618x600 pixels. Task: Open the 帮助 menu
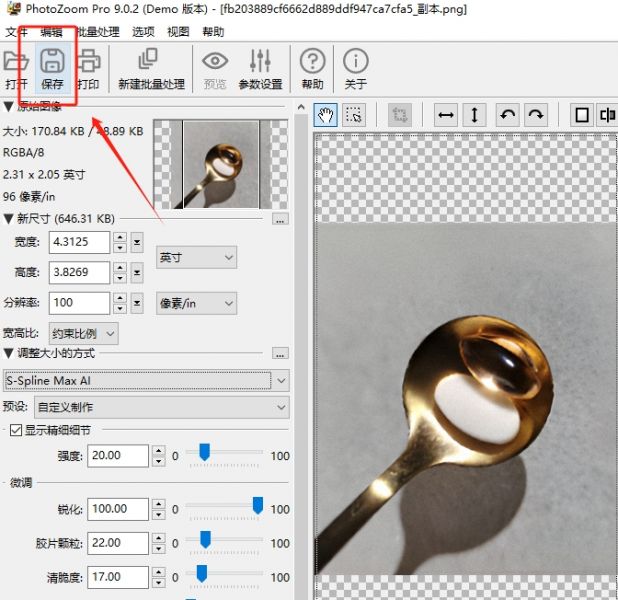(213, 32)
